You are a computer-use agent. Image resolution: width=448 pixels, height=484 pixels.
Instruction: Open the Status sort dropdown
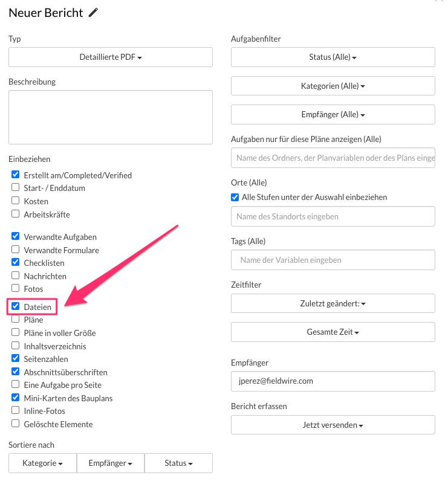coord(178,463)
